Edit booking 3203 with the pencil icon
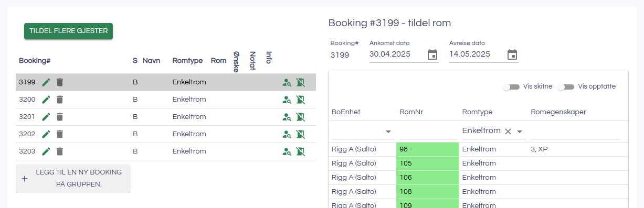 click(46, 151)
